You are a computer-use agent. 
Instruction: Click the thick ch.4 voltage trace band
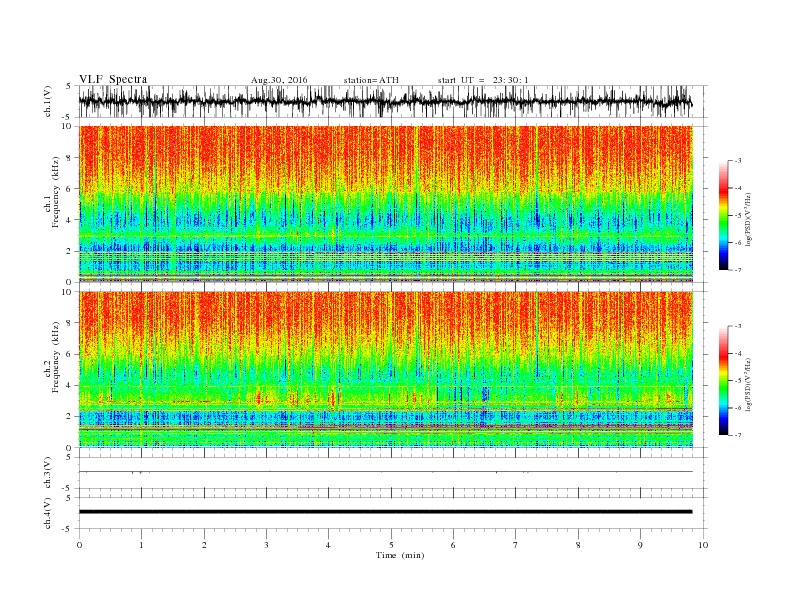coord(385,512)
